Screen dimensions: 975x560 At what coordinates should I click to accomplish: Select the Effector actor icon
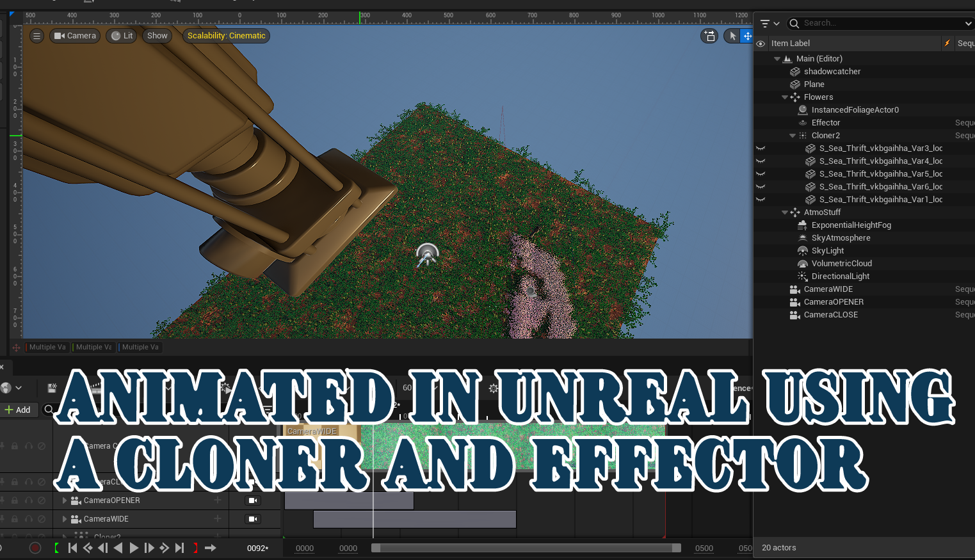pos(803,123)
